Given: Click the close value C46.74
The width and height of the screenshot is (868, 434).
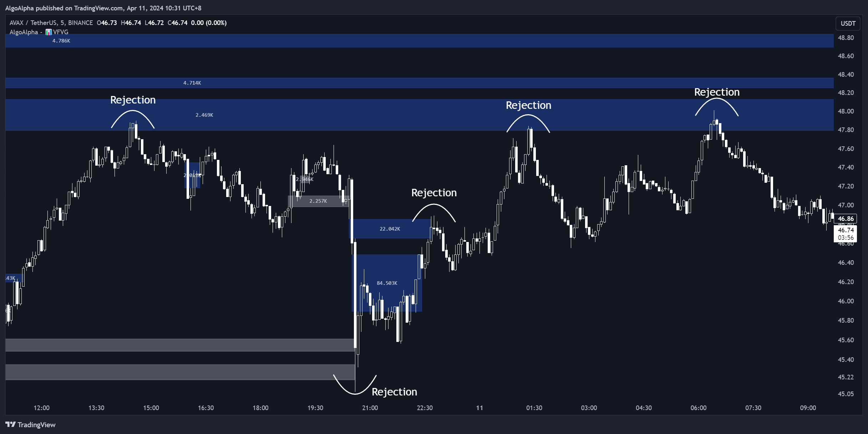Looking at the screenshot, I should [x=177, y=23].
